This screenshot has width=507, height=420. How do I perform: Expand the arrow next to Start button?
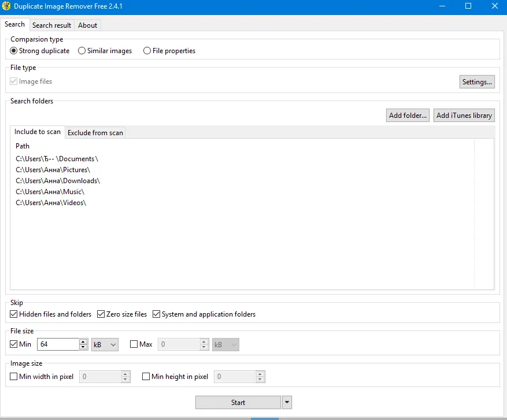[287, 403]
